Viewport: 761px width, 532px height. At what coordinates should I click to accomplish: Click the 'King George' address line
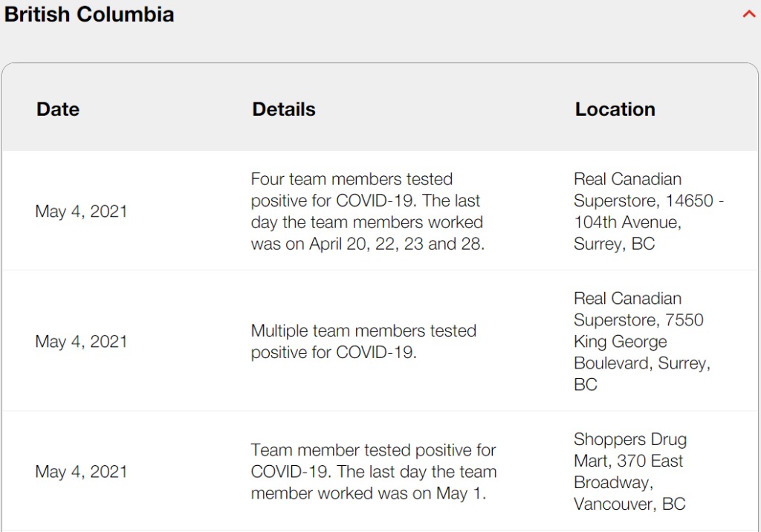[x=621, y=342]
